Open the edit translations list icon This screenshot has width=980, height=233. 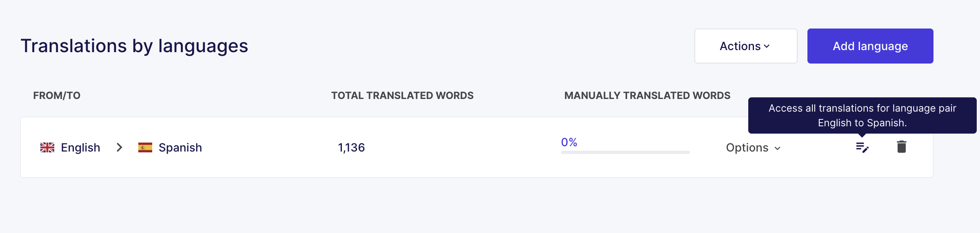pos(862,147)
